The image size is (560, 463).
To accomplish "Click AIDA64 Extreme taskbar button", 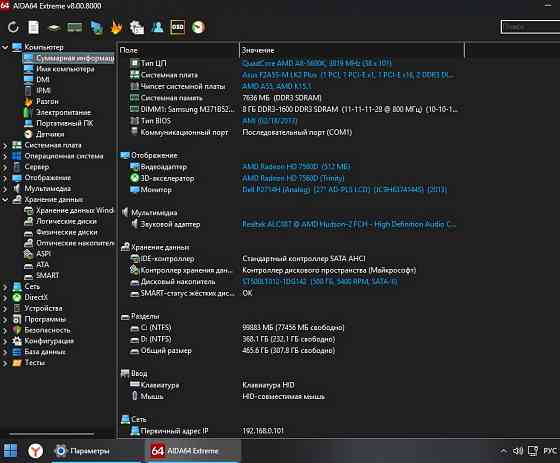I will tap(193, 451).
